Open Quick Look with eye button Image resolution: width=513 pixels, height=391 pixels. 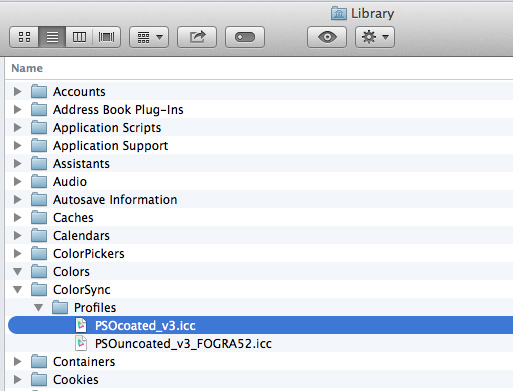[x=327, y=37]
